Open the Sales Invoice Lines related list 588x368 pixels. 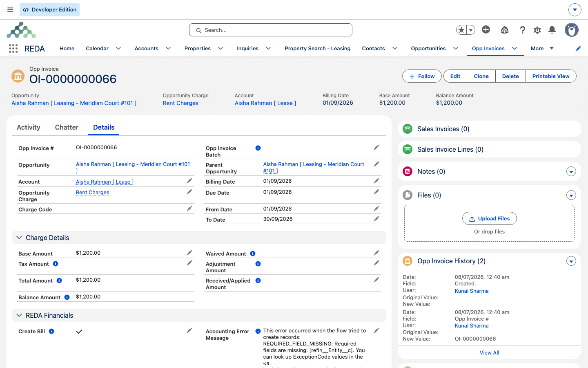coord(450,150)
